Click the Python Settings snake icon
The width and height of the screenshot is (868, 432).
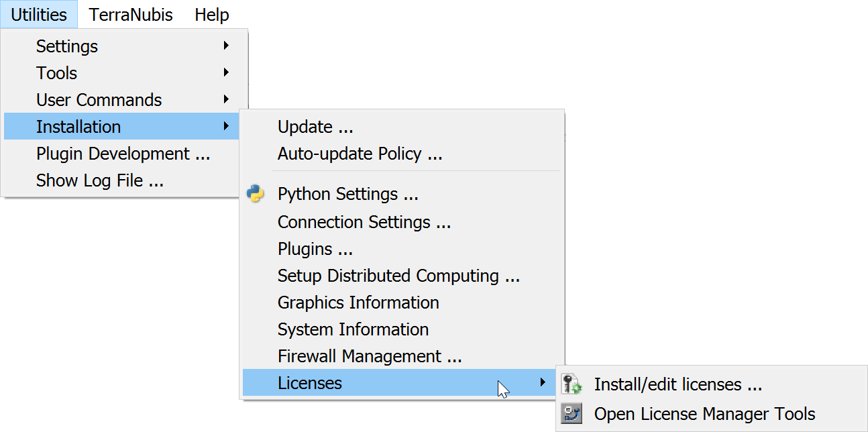click(255, 194)
